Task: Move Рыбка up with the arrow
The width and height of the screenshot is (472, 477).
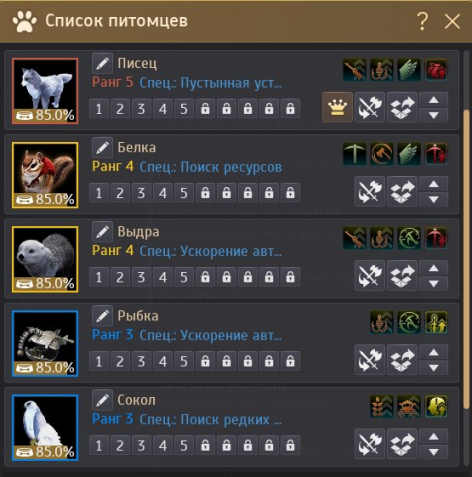Action: click(x=433, y=352)
